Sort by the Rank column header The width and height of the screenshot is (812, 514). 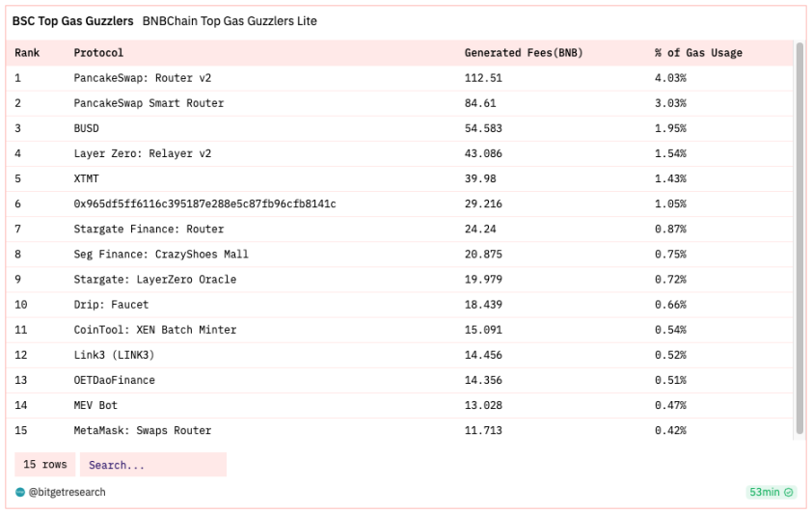[27, 53]
